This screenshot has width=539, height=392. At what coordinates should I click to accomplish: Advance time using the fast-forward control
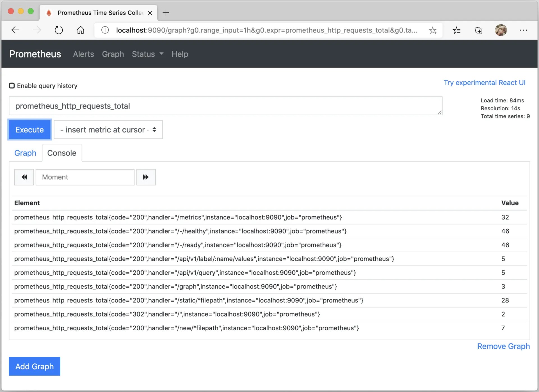[x=146, y=177]
